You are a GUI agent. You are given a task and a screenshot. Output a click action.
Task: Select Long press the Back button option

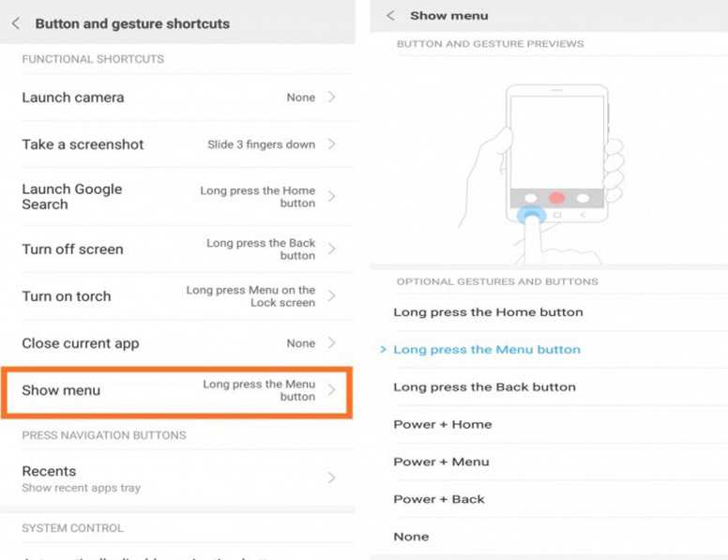pyautogui.click(x=549, y=386)
